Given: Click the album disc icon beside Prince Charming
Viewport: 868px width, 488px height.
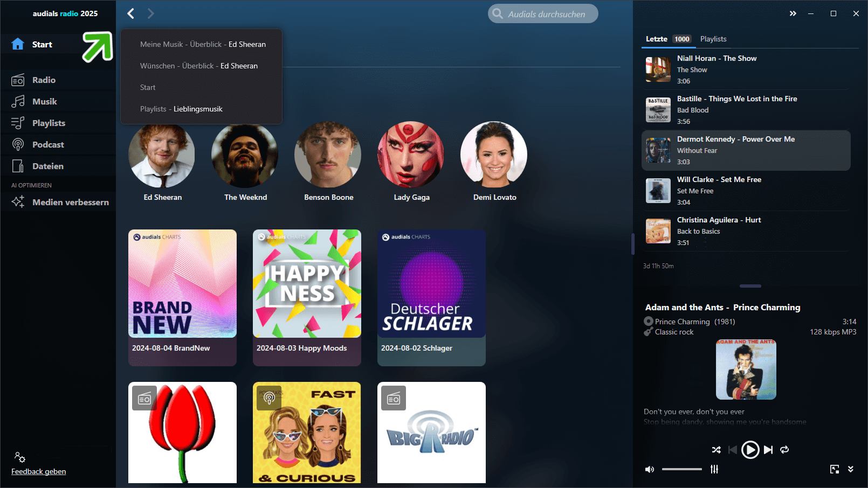Looking at the screenshot, I should click(x=649, y=322).
